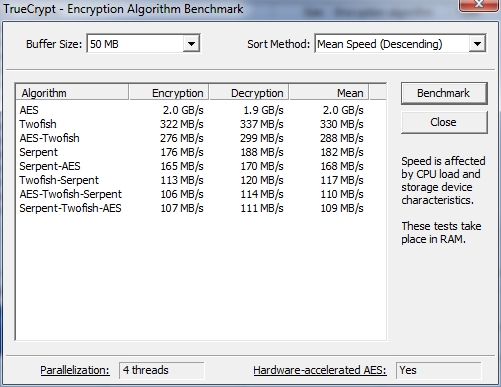The height and width of the screenshot is (387, 501).
Task: Sort by the Decryption column header
Action: coord(249,93)
